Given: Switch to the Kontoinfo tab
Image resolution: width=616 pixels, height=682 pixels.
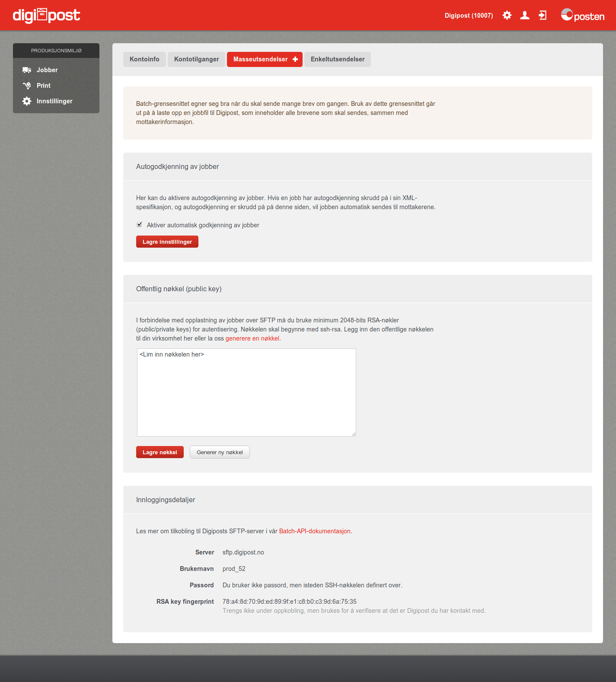Looking at the screenshot, I should point(144,59).
